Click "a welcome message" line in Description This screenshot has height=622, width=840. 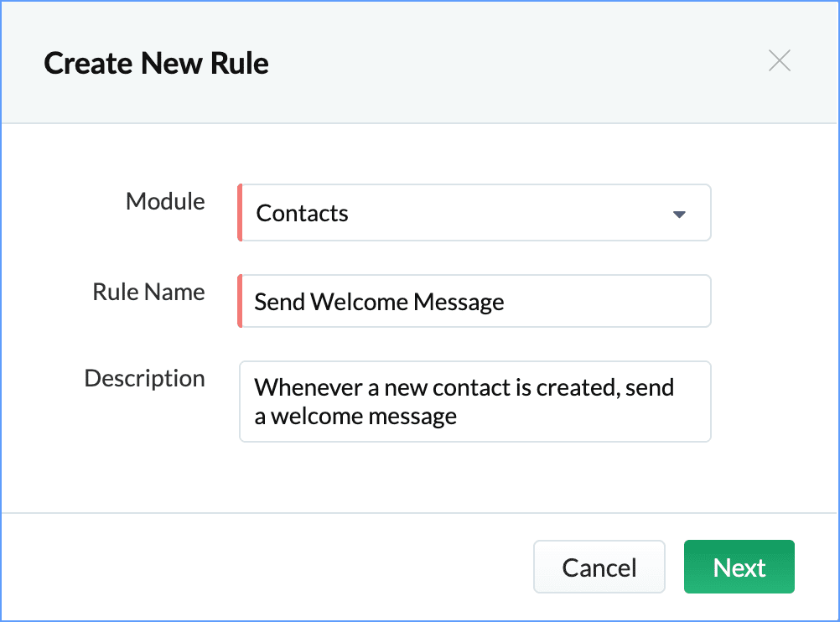pos(355,417)
